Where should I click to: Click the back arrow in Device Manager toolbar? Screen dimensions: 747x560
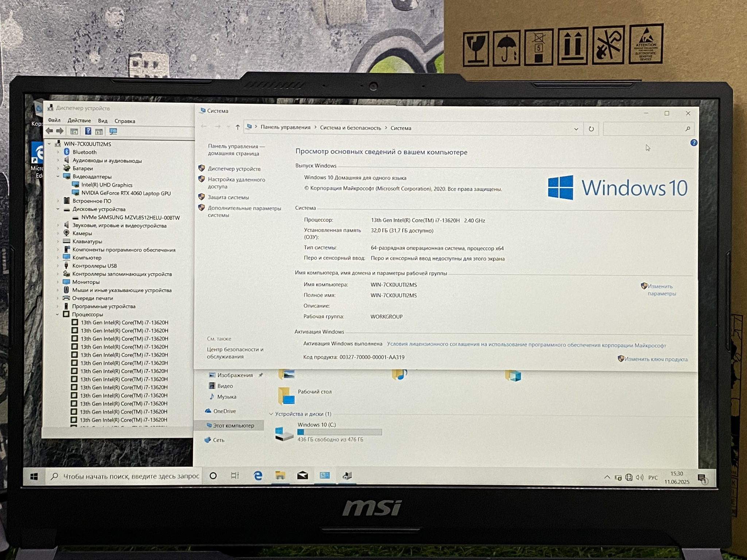[x=49, y=131]
